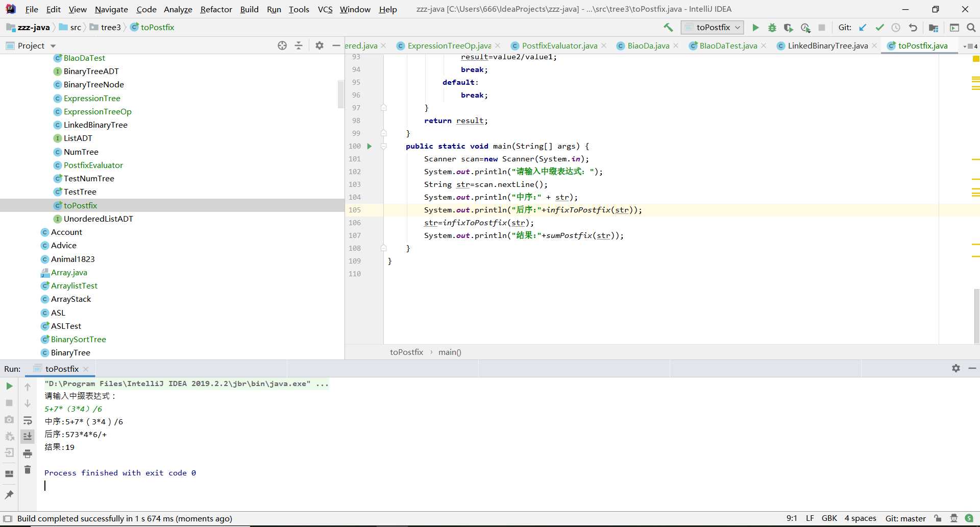This screenshot has height=527, width=980.
Task: Open the File menu
Action: pos(32,9)
